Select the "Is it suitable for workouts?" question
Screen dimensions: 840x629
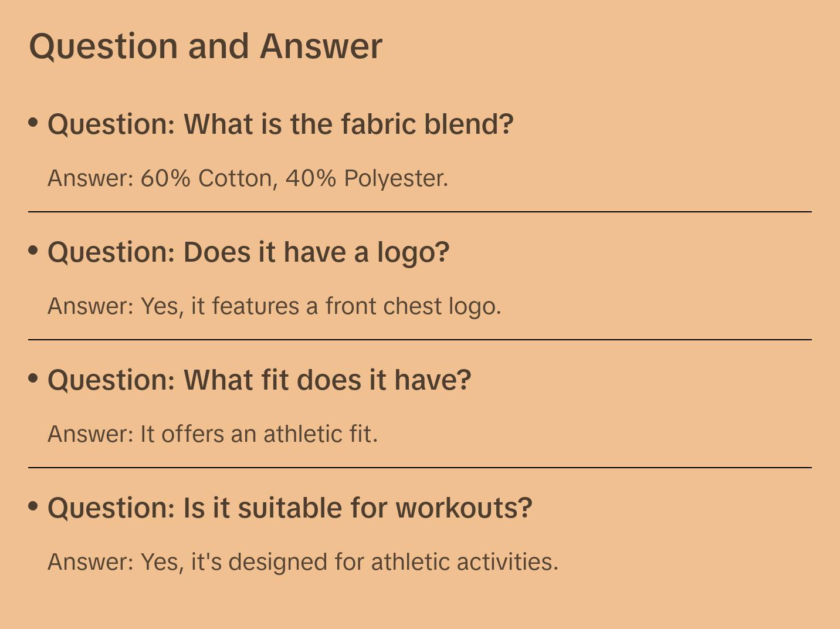[290, 508]
